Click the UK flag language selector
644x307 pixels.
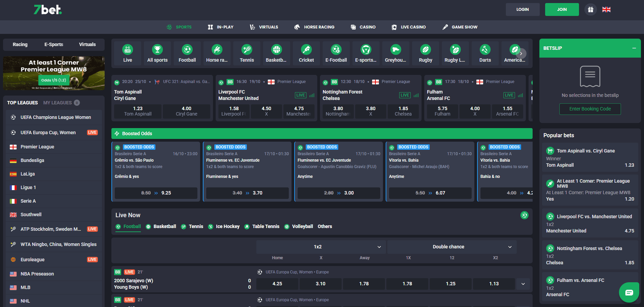tap(606, 9)
